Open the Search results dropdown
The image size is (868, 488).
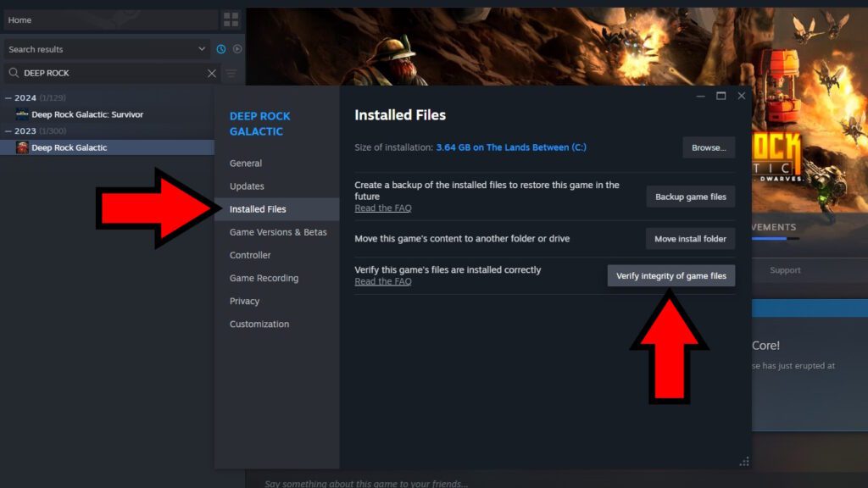coord(107,49)
